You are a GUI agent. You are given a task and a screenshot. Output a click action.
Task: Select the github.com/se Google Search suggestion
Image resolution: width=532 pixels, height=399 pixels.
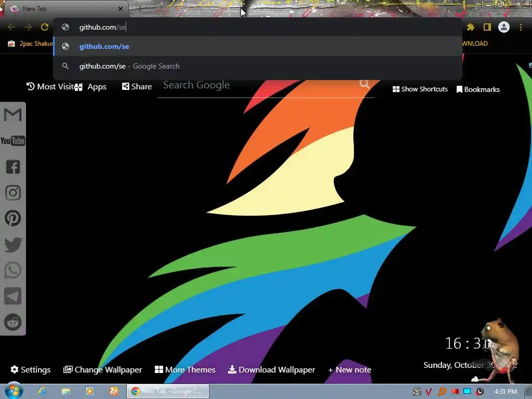pos(258,66)
